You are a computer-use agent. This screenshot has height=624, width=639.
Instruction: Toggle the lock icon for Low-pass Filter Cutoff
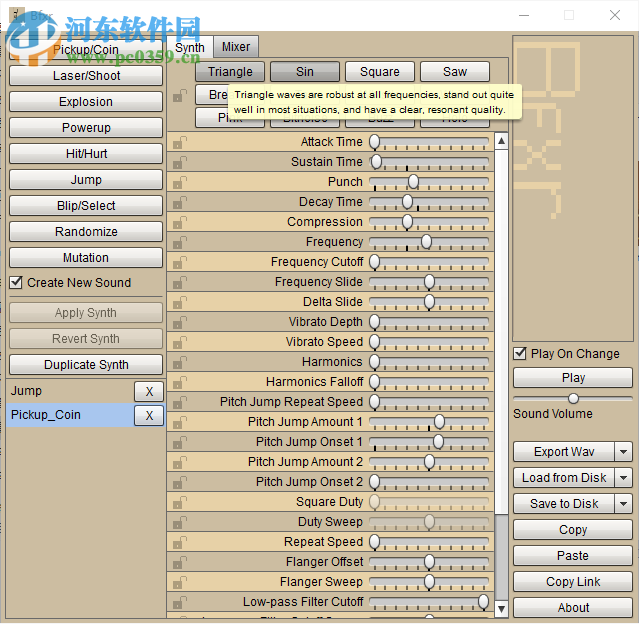[179, 602]
